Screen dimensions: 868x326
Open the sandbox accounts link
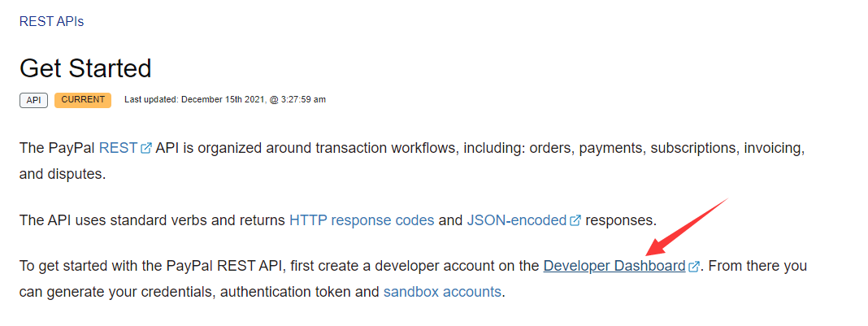pos(442,291)
